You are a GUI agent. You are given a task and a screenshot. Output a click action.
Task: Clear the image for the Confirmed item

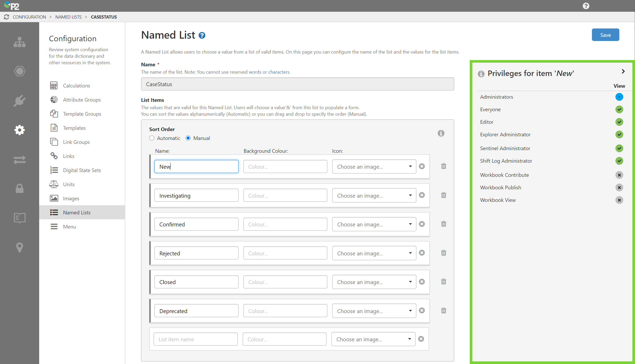422,224
